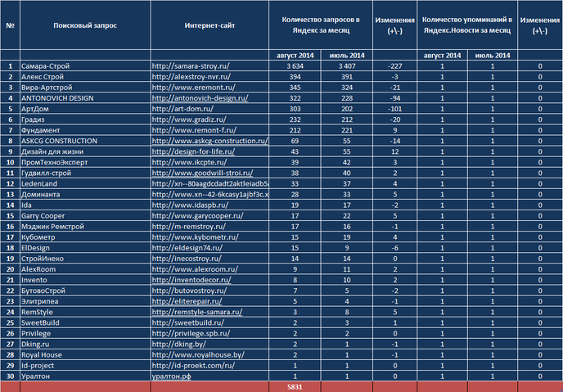The height and width of the screenshot is (392, 563).
Task: Select the Garry Cooper cell
Action: (x=85, y=216)
